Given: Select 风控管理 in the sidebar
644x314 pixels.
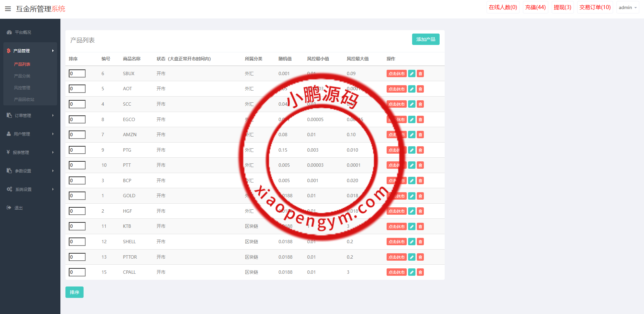Looking at the screenshot, I should 22,88.
